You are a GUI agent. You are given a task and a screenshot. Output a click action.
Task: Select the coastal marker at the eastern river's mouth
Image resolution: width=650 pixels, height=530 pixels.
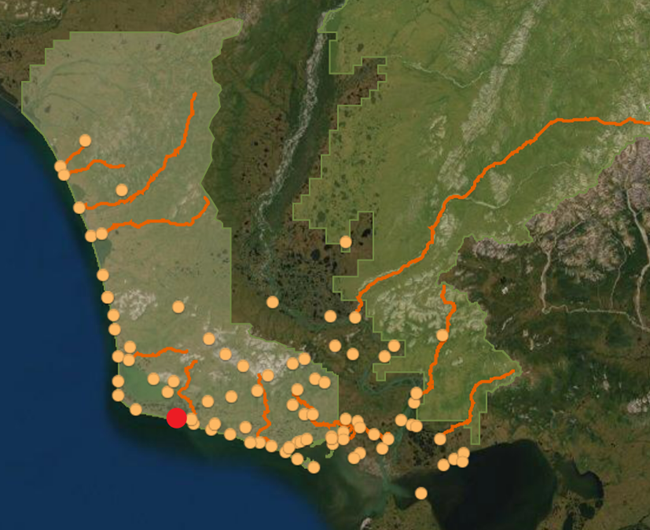click(x=440, y=438)
